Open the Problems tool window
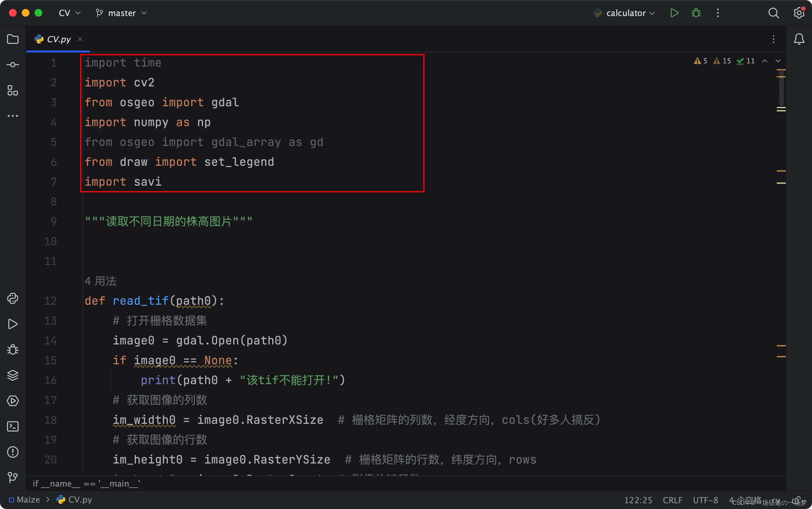Screen dimensions: 812x509 (13, 452)
